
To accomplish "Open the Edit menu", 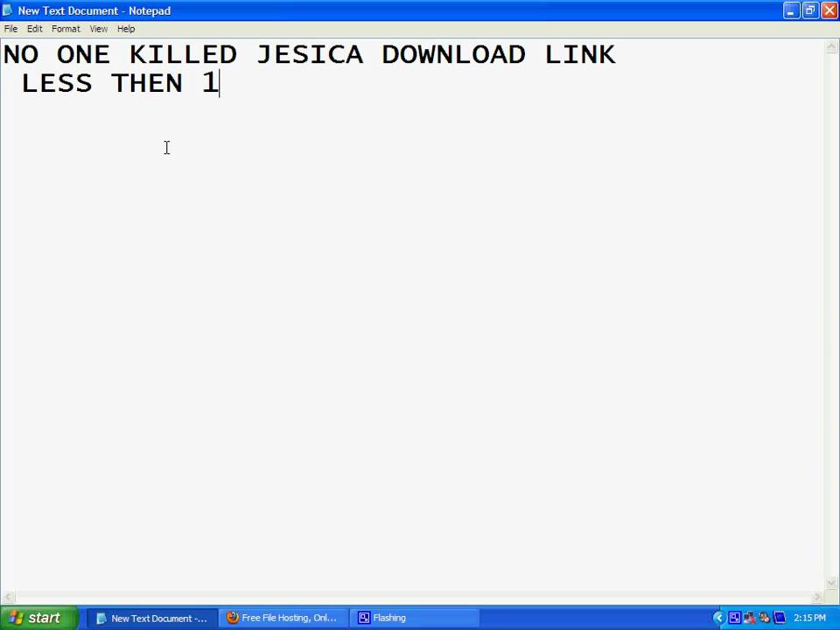I will point(34,28).
